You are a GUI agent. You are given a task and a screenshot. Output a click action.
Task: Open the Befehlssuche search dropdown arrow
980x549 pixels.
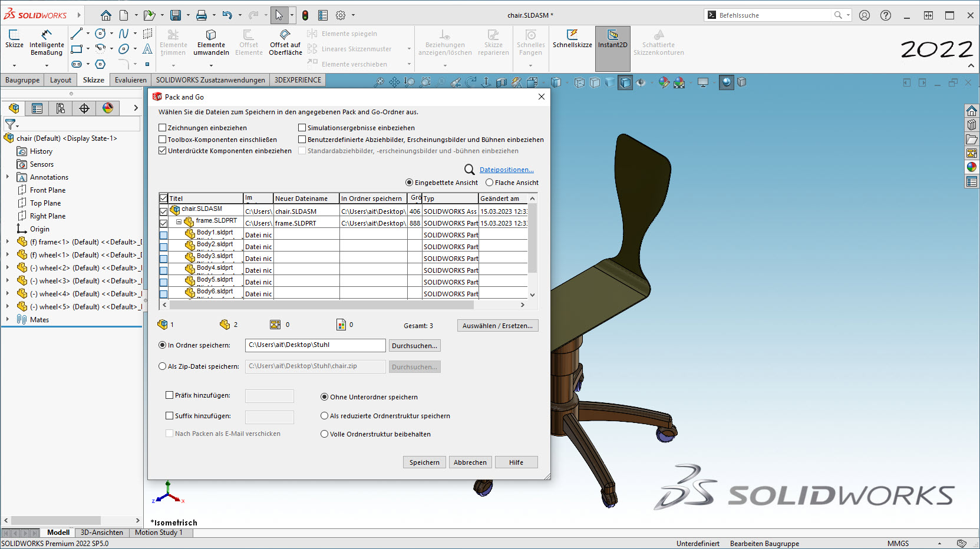click(x=849, y=15)
